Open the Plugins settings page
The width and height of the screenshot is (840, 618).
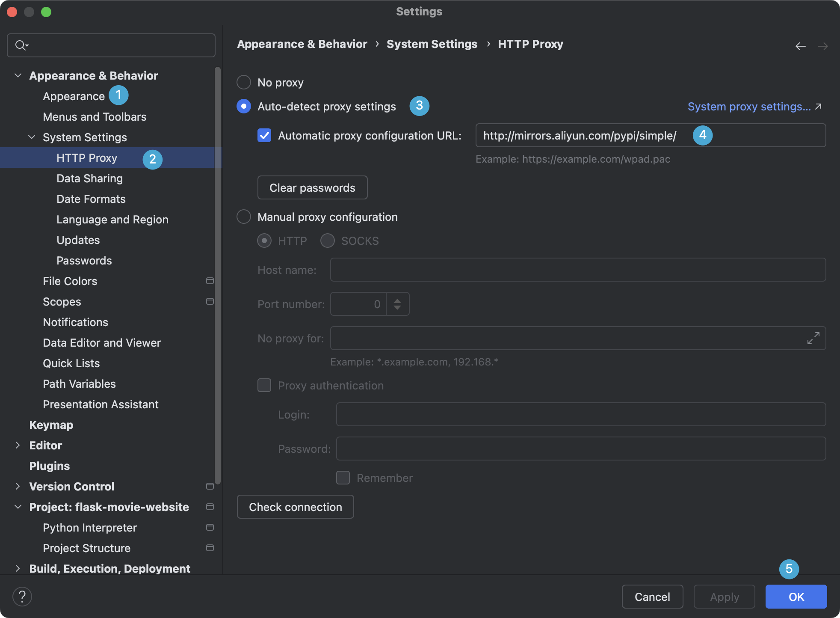pos(49,466)
